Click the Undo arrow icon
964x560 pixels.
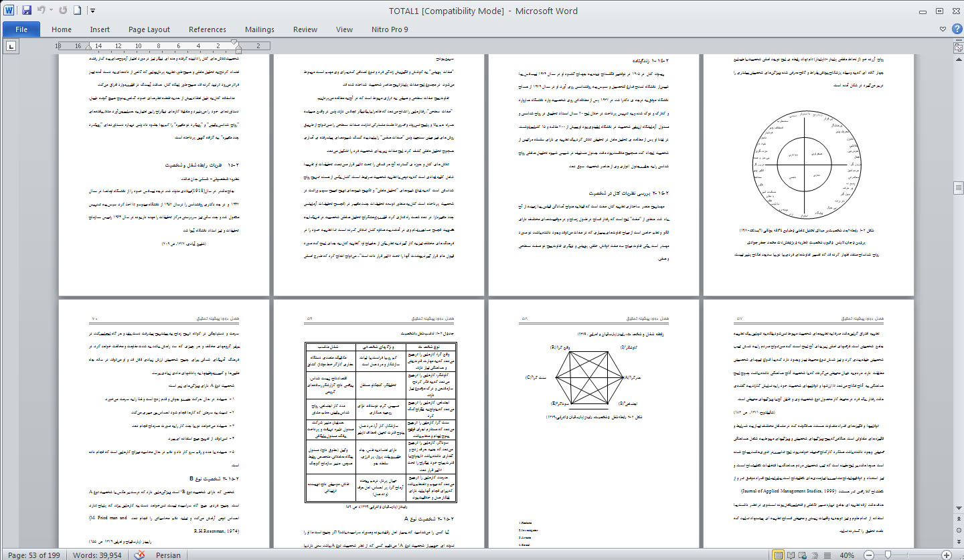(x=42, y=11)
